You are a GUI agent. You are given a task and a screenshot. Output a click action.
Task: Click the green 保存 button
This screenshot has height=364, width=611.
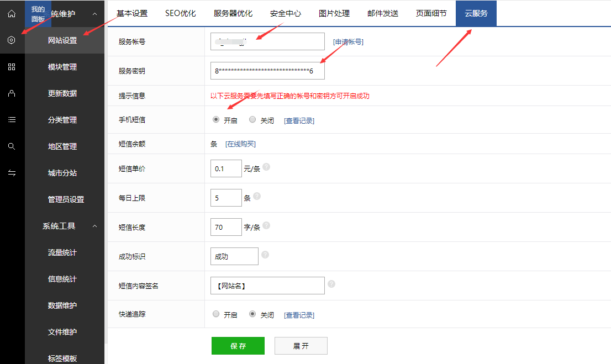238,346
